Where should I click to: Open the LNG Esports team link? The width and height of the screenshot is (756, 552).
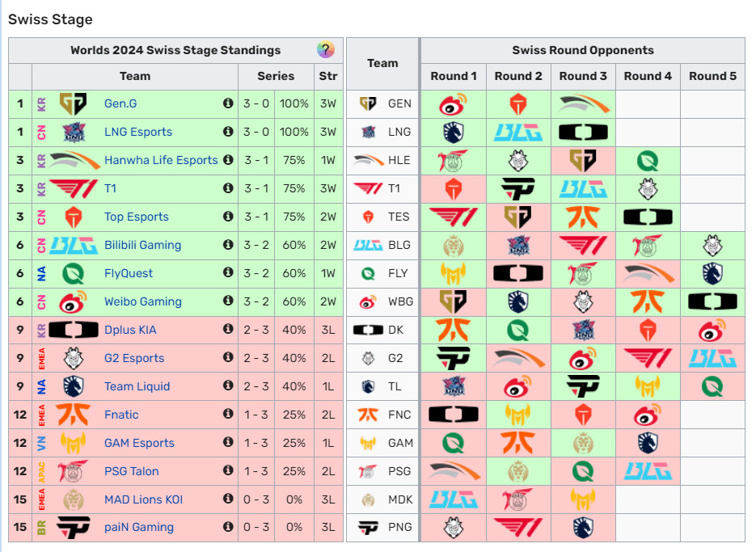pyautogui.click(x=138, y=132)
